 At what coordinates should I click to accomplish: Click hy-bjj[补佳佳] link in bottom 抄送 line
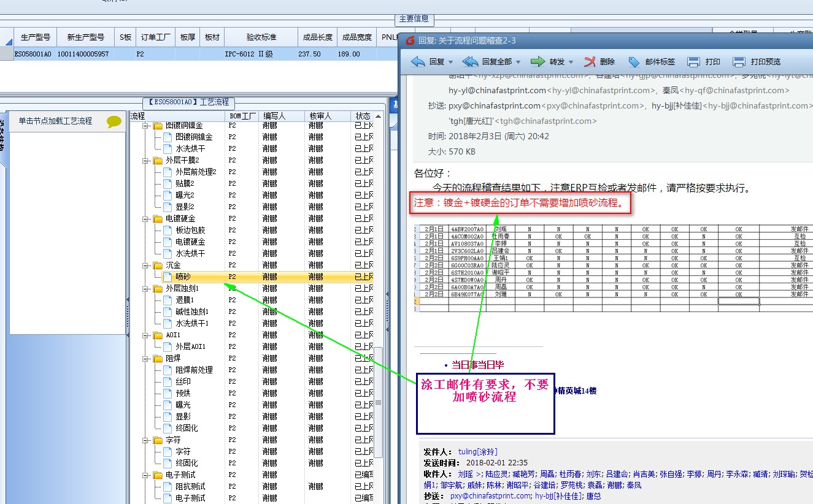coord(558,496)
